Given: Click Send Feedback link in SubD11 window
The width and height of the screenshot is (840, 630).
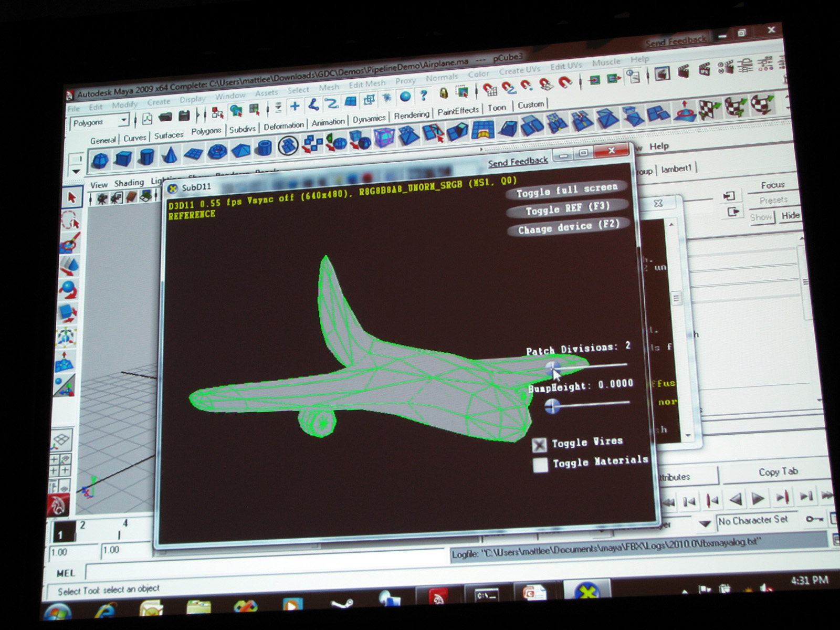Looking at the screenshot, I should point(518,162).
